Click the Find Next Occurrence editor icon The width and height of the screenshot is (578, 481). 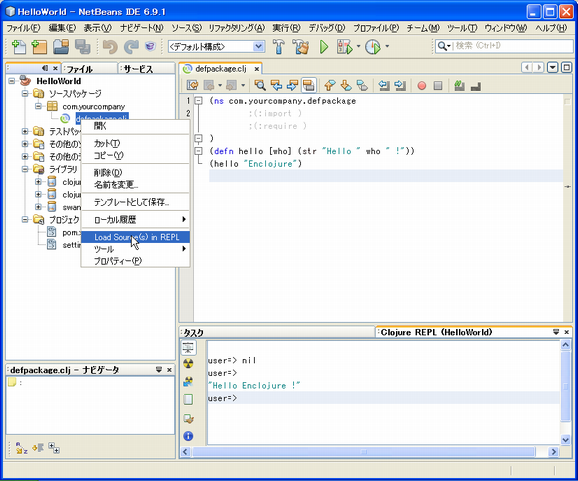292,86
